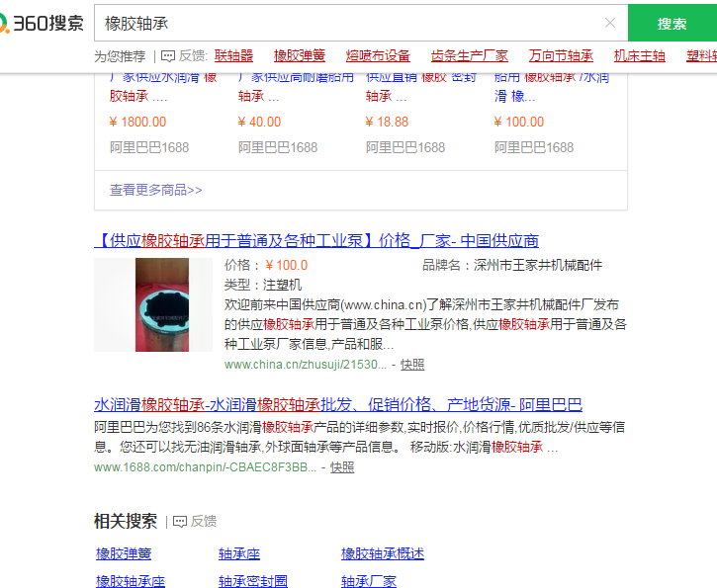Open the 联轴器 recommended search
The width and height of the screenshot is (717, 588).
233,56
